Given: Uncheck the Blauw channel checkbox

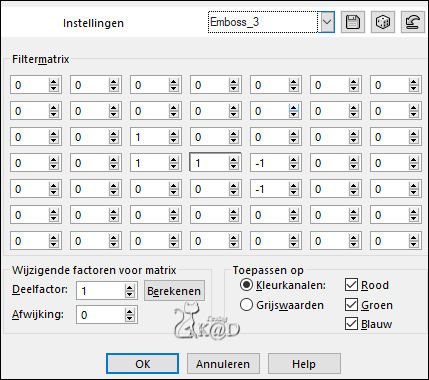Looking at the screenshot, I should click(351, 324).
